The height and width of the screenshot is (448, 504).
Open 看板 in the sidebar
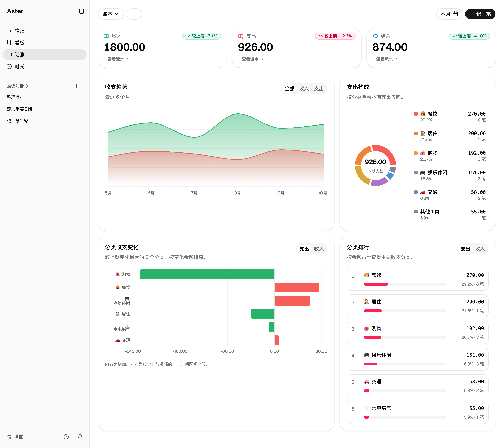45,43
